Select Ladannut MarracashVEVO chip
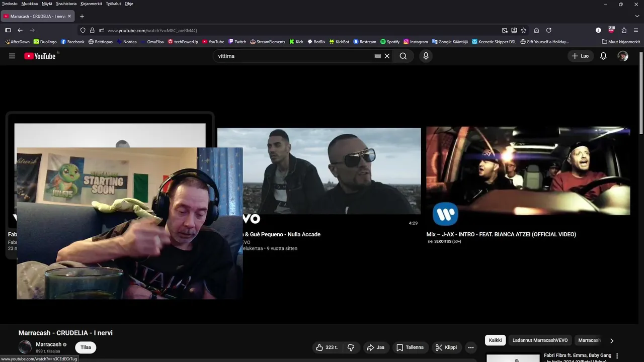 coord(540,340)
